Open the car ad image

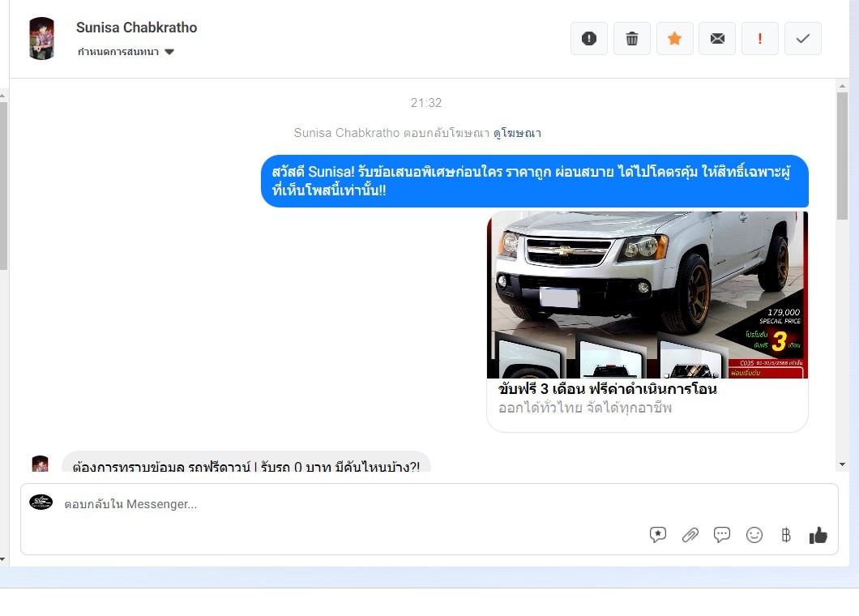647,295
